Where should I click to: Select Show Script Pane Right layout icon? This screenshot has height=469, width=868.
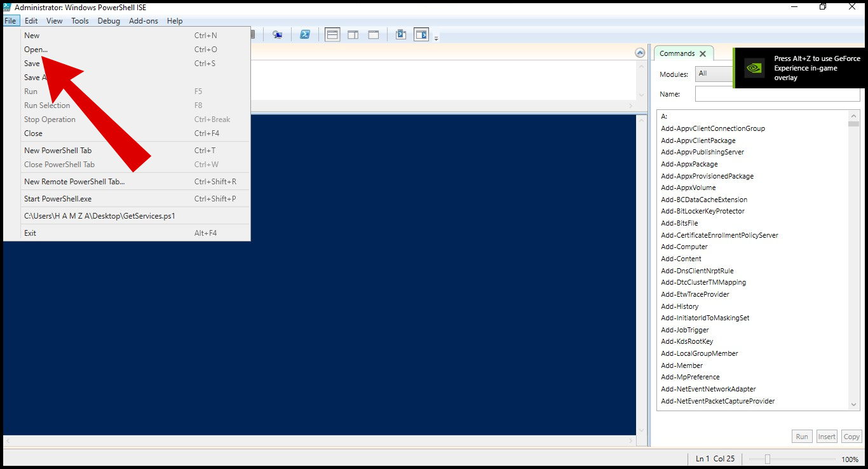[353, 35]
